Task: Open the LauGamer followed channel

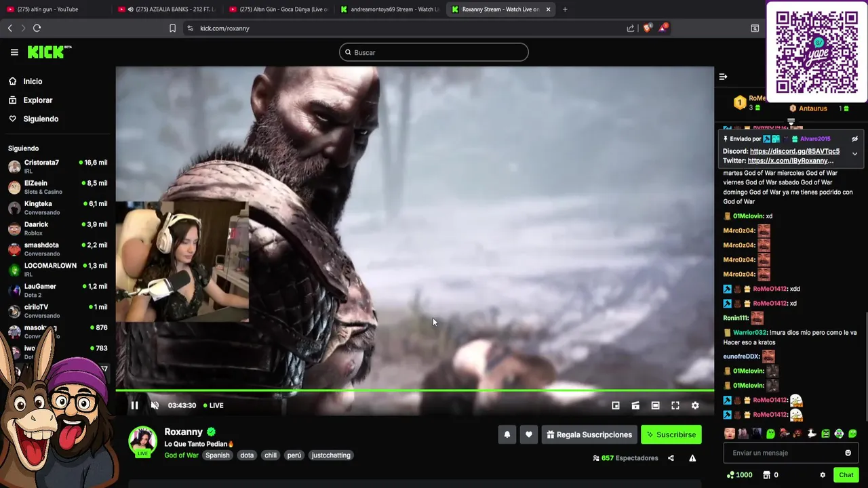Action: (x=58, y=290)
